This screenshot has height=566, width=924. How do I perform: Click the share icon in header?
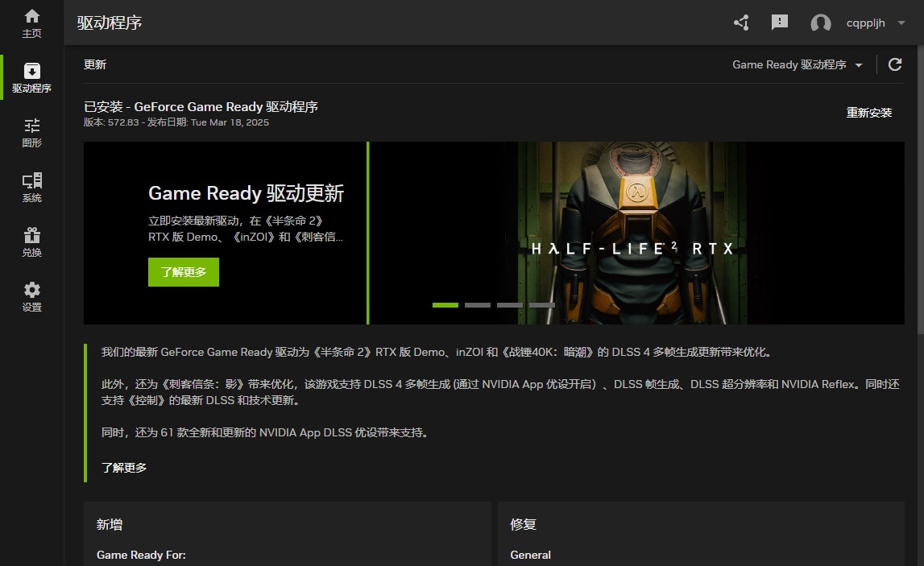tap(741, 23)
